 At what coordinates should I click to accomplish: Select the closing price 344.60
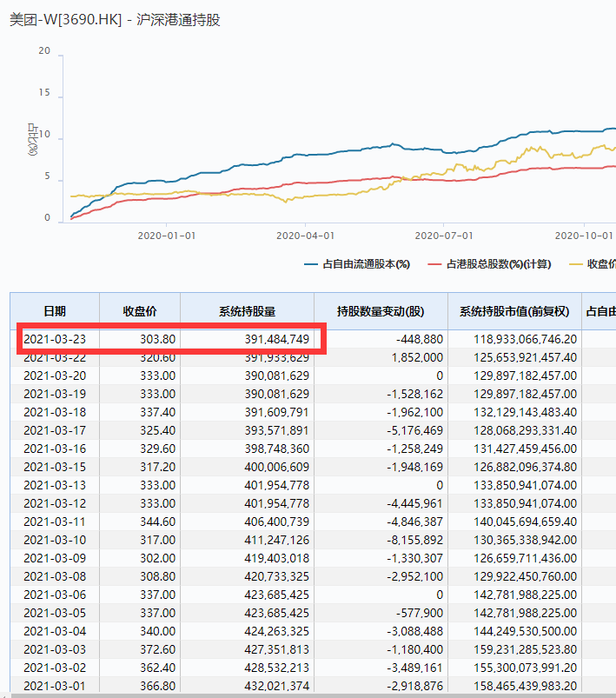coord(157,522)
